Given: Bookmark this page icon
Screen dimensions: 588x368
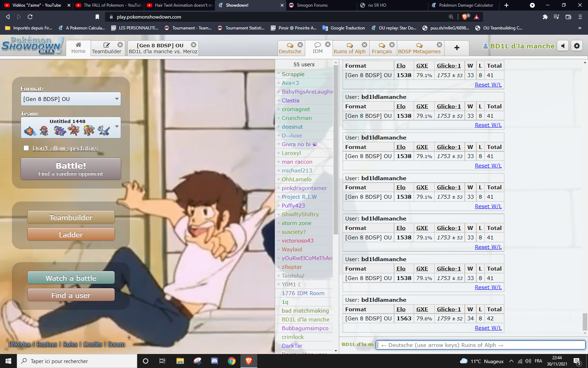Looking at the screenshot, I should coord(97,17).
